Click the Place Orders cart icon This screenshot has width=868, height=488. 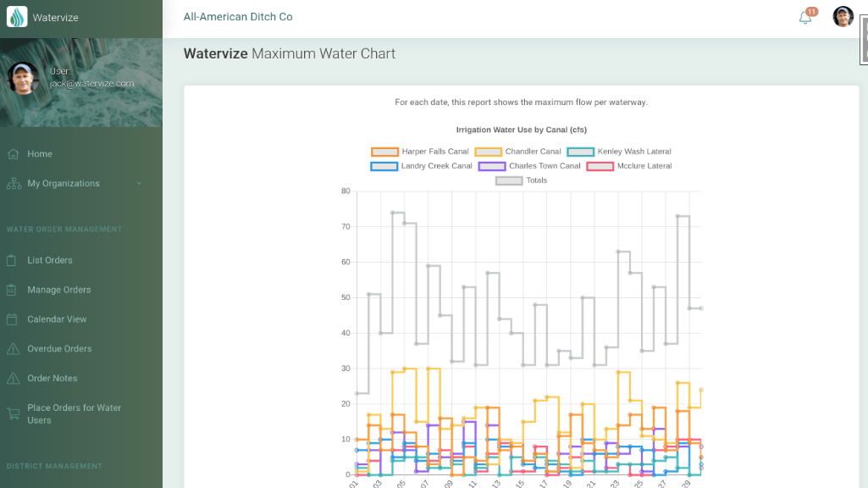pos(13,413)
